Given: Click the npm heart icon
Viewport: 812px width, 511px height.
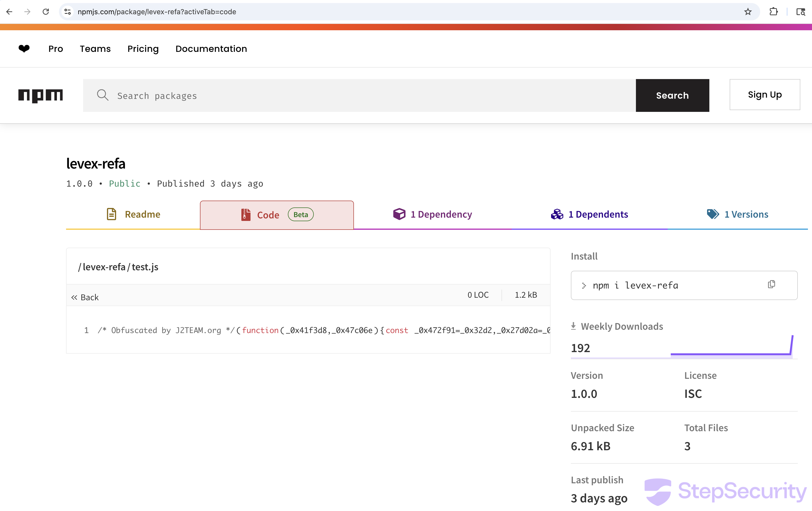Looking at the screenshot, I should pos(24,49).
